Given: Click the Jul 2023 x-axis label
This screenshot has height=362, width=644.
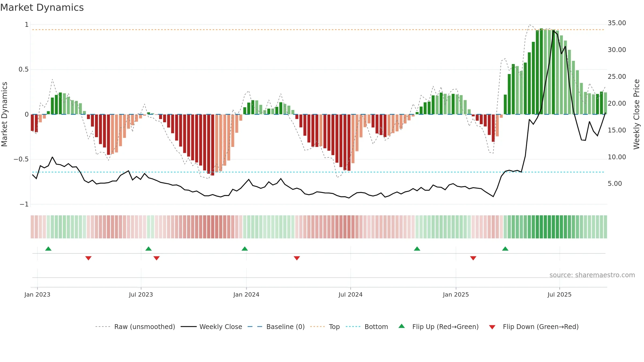Looking at the screenshot, I should [141, 294].
